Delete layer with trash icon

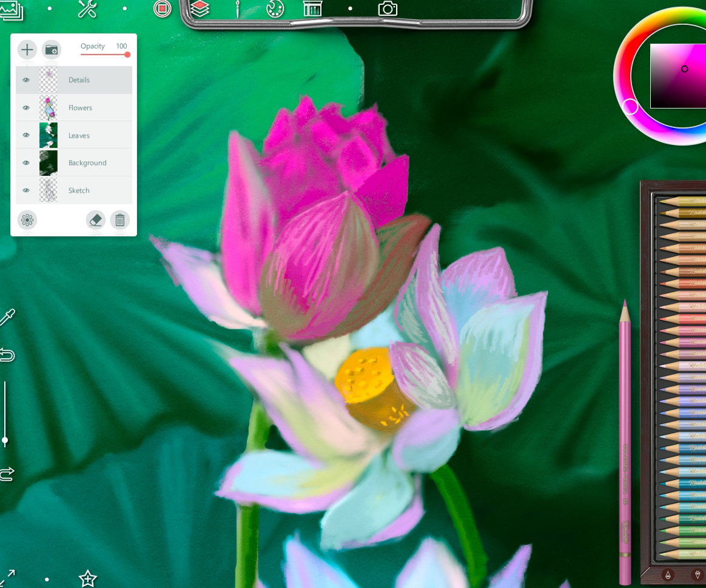coord(119,220)
